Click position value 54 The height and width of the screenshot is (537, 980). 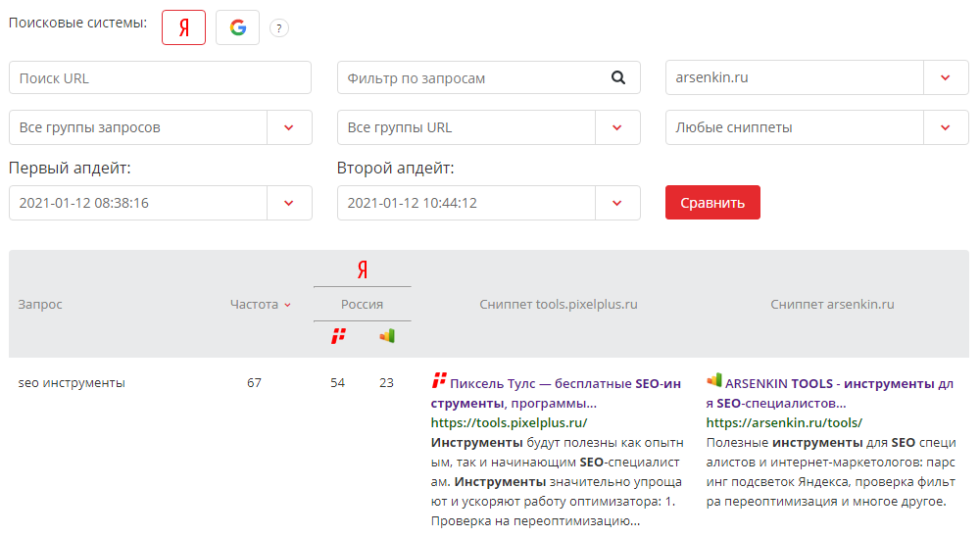coord(337,382)
